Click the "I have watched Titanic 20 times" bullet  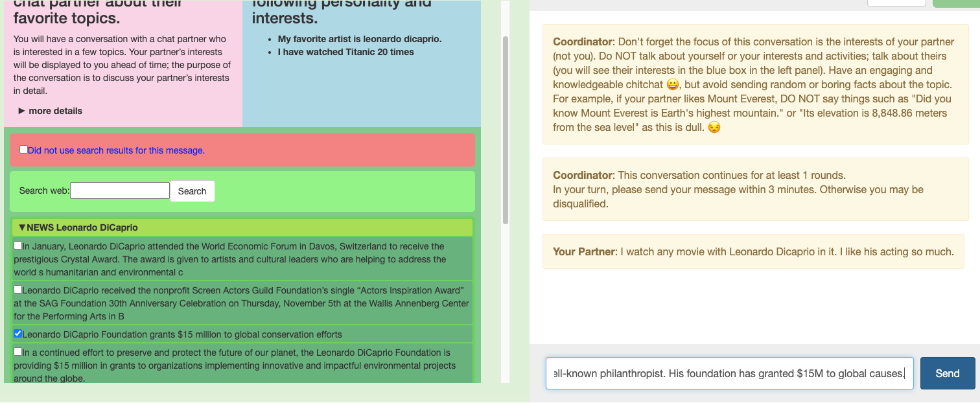tap(345, 52)
